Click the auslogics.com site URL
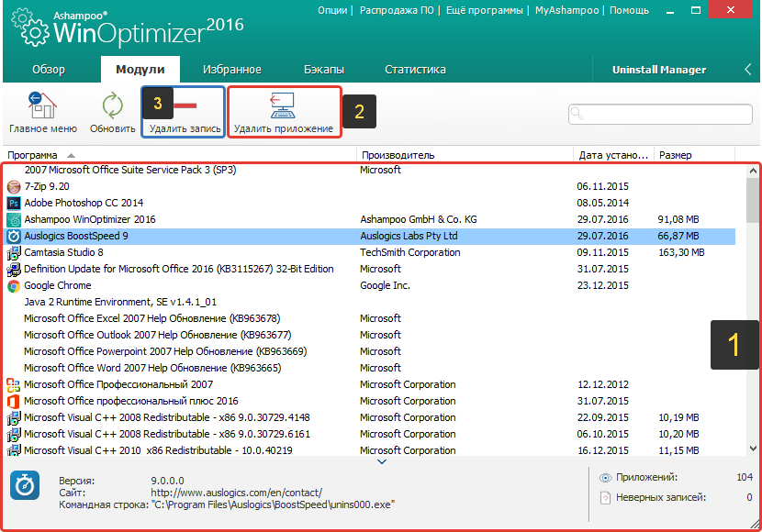 [236, 493]
